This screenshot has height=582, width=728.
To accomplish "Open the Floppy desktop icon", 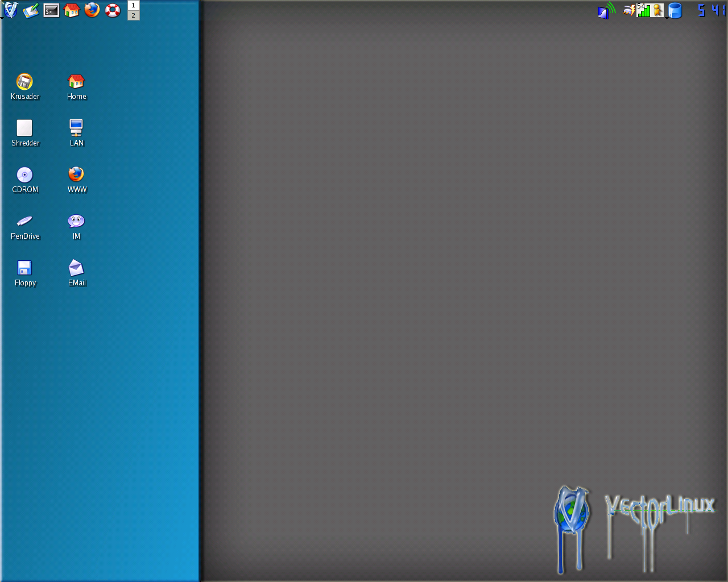I will tap(25, 273).
